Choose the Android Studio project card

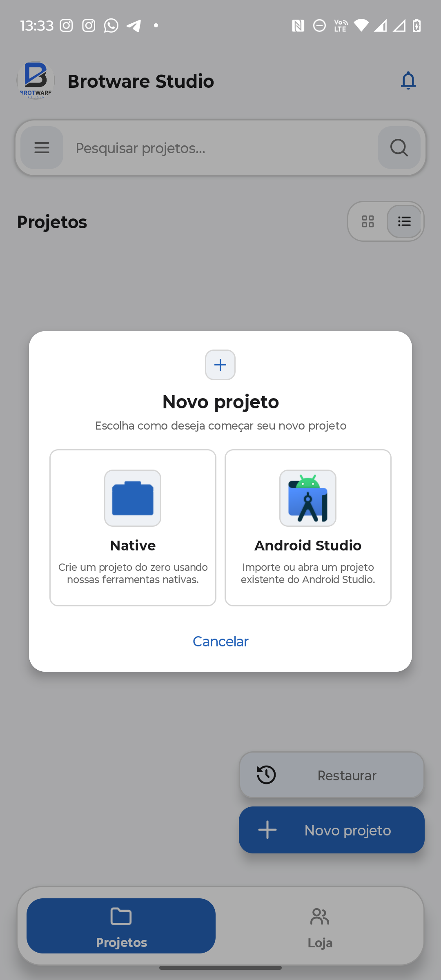pos(308,528)
